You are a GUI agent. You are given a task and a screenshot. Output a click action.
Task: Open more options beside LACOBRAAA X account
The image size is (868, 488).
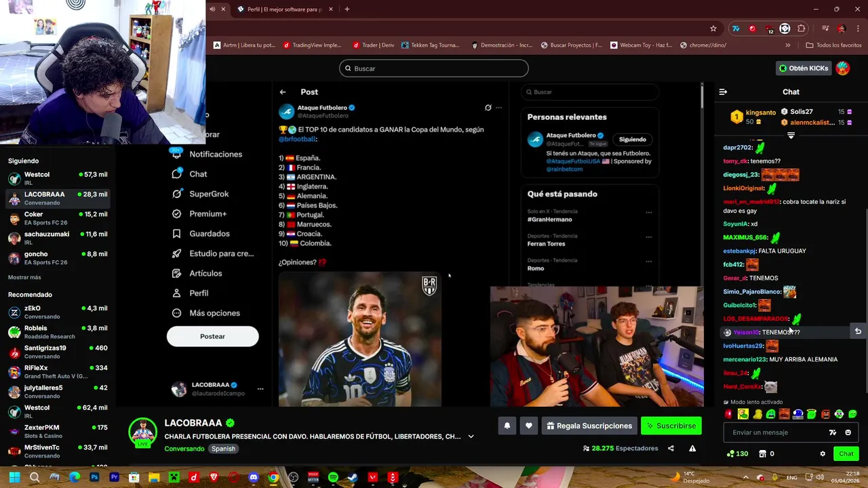260,389
